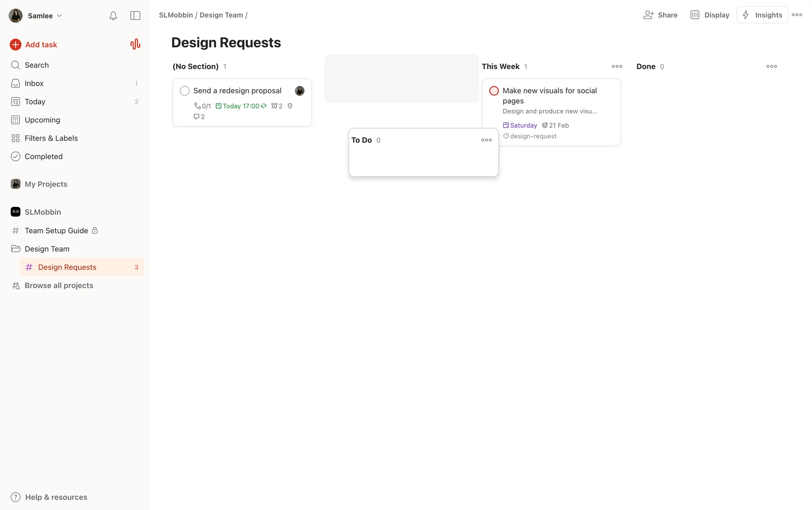Complete the Send a redesign proposal task
Image resolution: width=812 pixels, height=510 pixels.
click(185, 91)
